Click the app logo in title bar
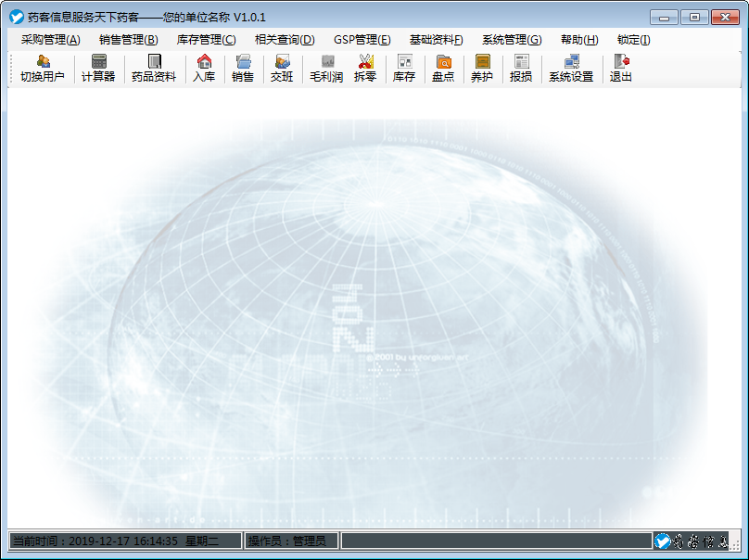This screenshot has height=560, width=749. point(17,18)
